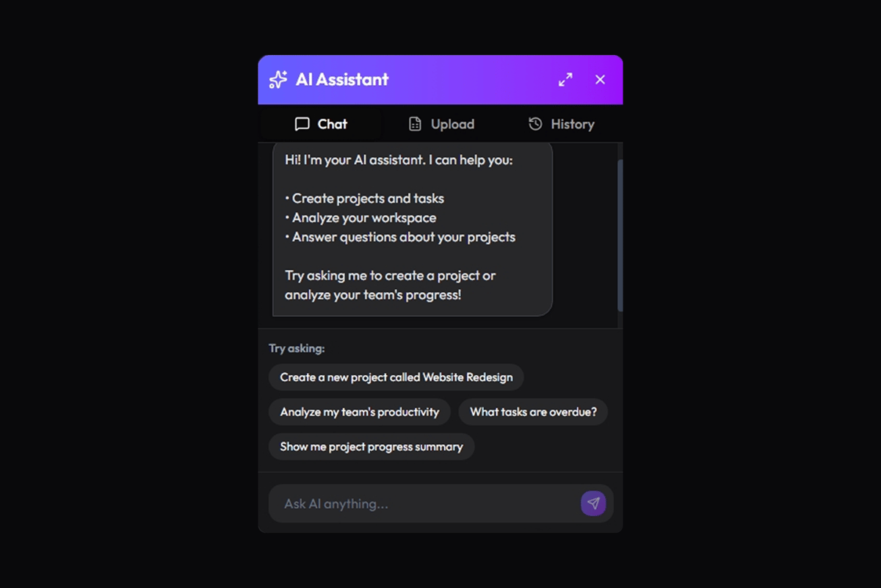Open the Upload tab label
881x588 pixels.
coord(452,124)
